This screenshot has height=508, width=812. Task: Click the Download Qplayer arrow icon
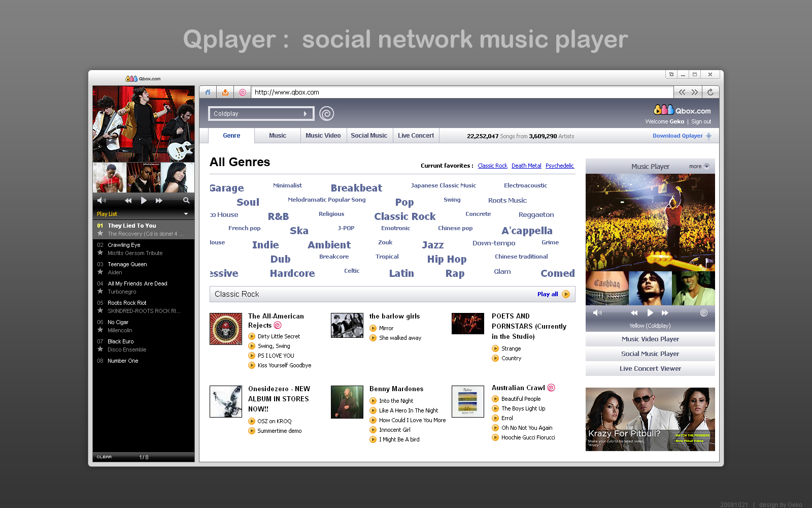tap(709, 136)
